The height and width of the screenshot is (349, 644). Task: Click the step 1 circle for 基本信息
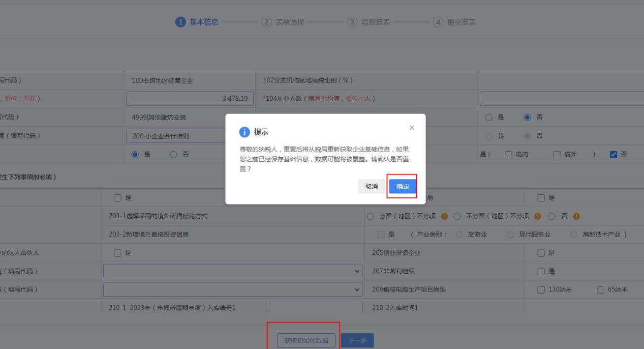pyautogui.click(x=180, y=22)
